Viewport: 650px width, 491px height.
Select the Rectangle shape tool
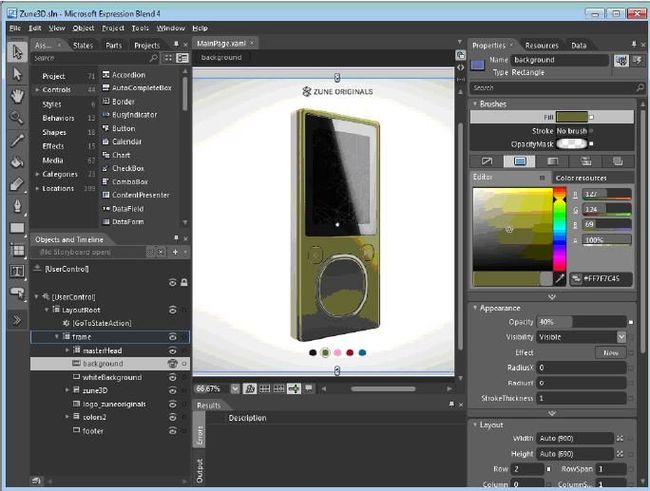pyautogui.click(x=17, y=228)
